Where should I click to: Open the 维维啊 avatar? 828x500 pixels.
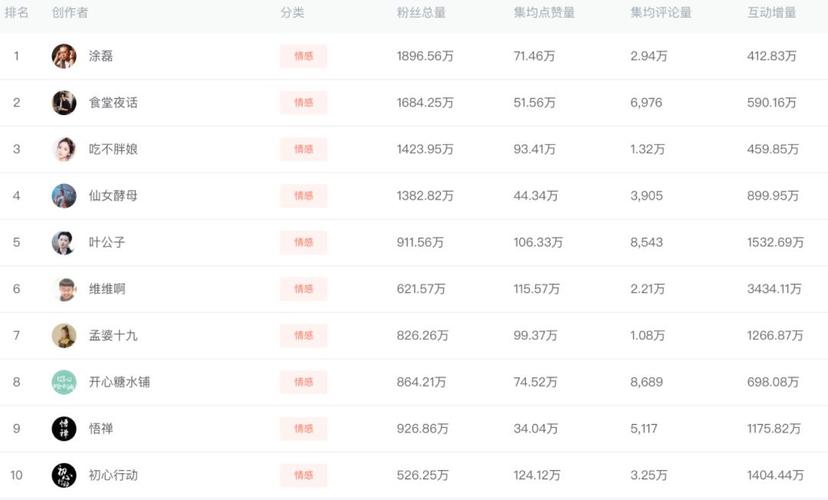tap(64, 289)
